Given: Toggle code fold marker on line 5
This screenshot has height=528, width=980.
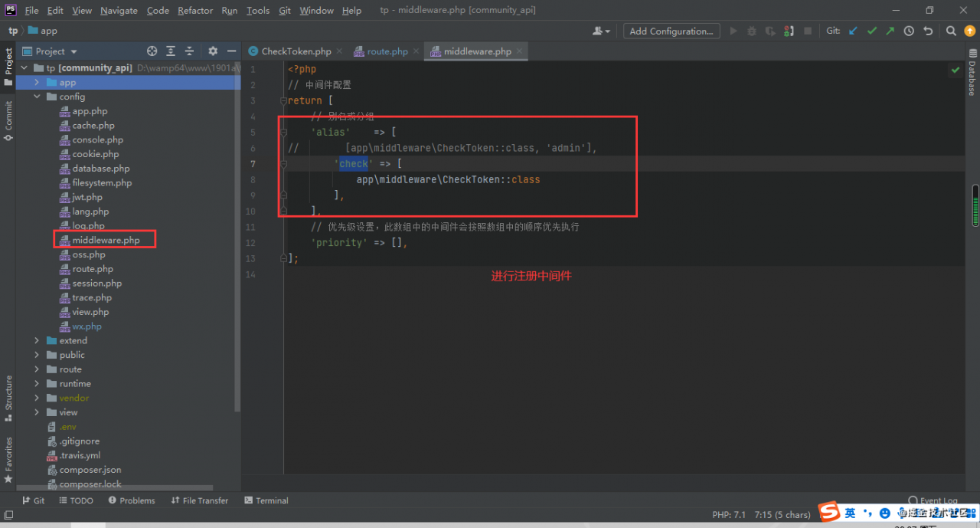Looking at the screenshot, I should tap(283, 132).
